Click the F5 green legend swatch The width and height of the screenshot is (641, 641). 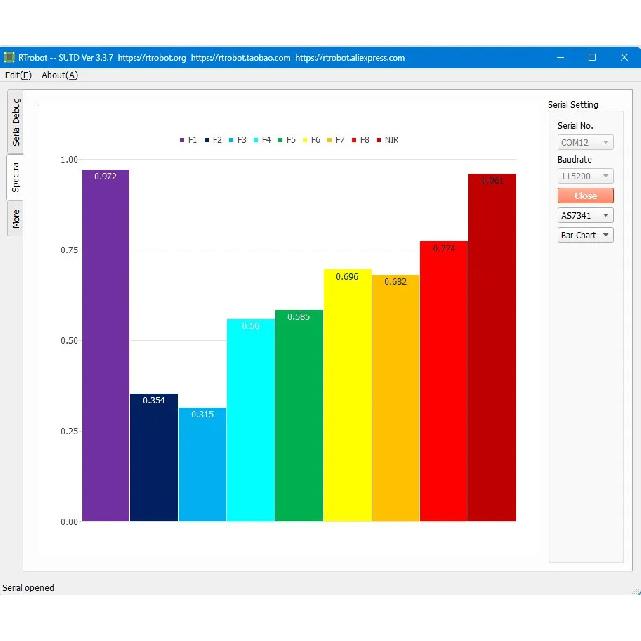tap(280, 140)
